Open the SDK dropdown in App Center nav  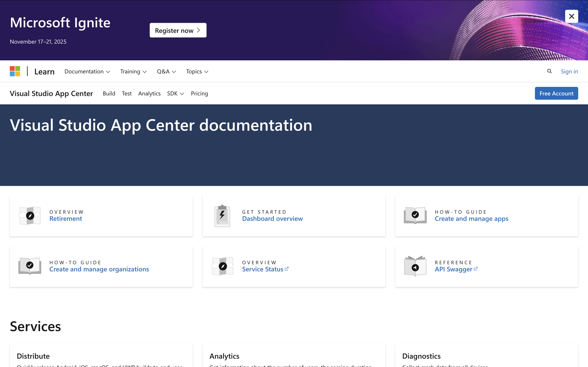click(x=175, y=93)
